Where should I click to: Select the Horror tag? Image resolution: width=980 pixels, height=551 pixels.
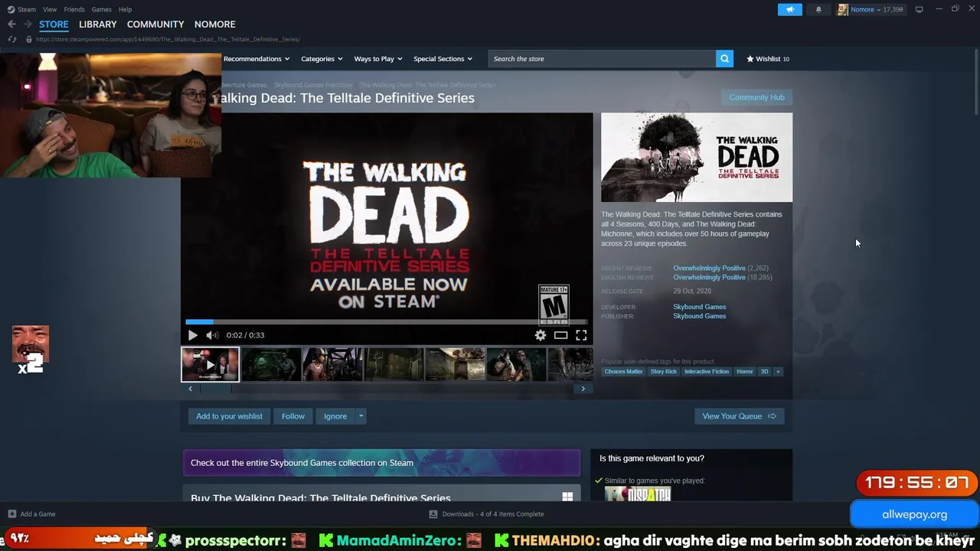[745, 372]
